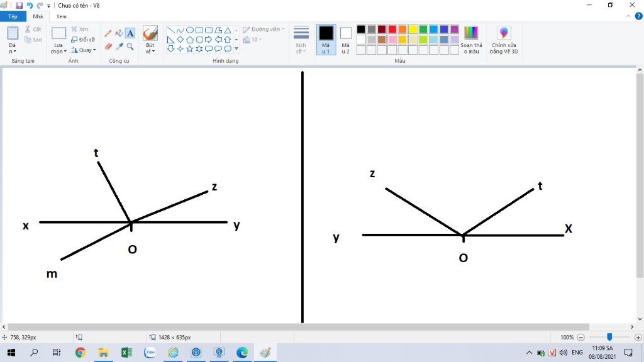The height and width of the screenshot is (362, 644).
Task: Select the Eraser tool
Action: (108, 47)
